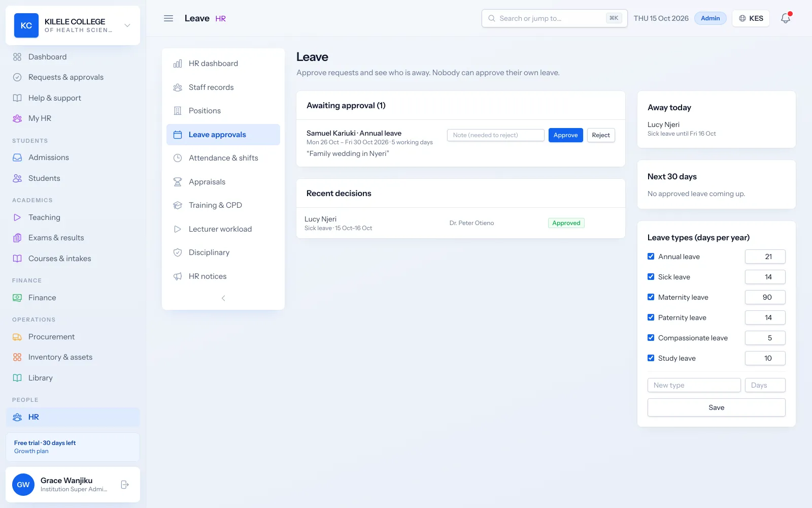Click the Lecturer workload play icon
The width and height of the screenshot is (812, 508).
(178, 229)
